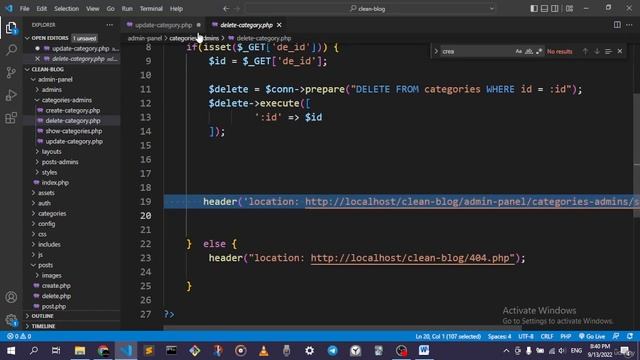Go to next find match arrow
Image resolution: width=640 pixels, height=360 pixels.
point(597,51)
